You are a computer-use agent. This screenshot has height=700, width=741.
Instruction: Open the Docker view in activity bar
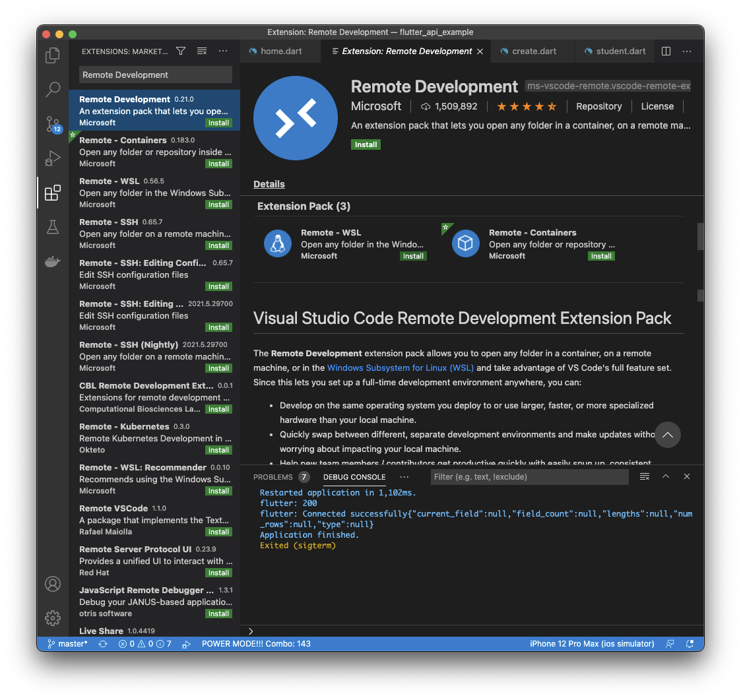pos(52,261)
